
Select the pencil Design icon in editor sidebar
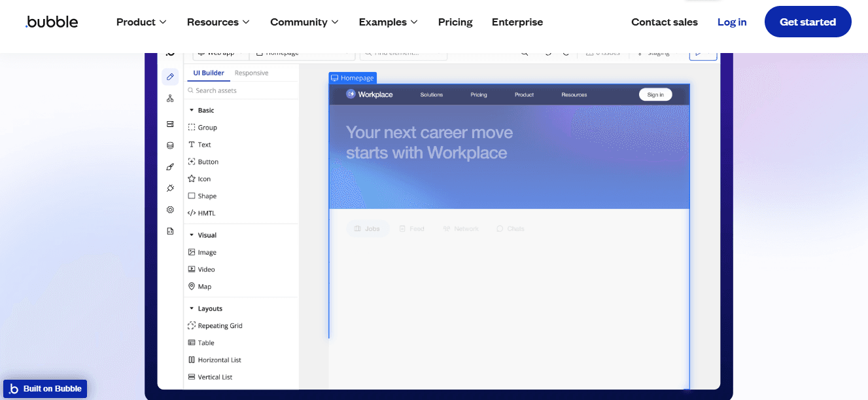[170, 77]
